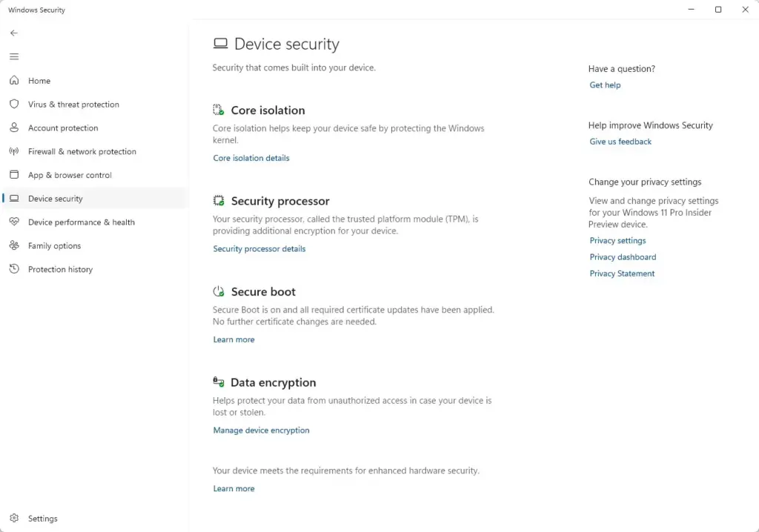
Task: Click the Windows Security window title
Action: click(x=37, y=10)
